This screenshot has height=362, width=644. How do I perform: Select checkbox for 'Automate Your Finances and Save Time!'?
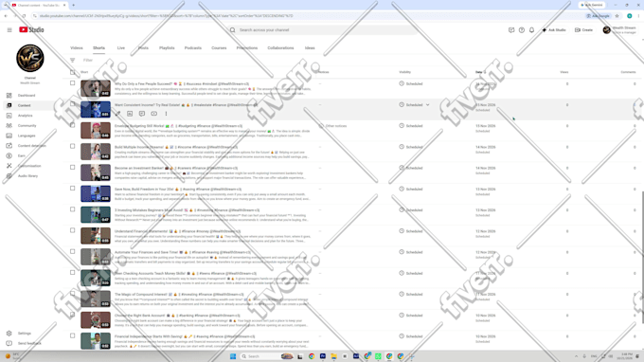click(73, 251)
